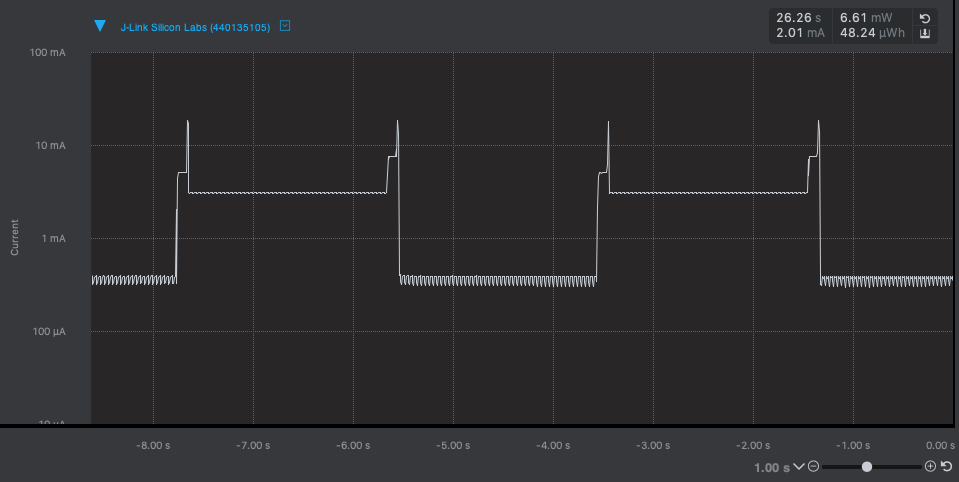Click the 10 mA current axis label
The width and height of the screenshot is (959, 482).
[x=49, y=146]
